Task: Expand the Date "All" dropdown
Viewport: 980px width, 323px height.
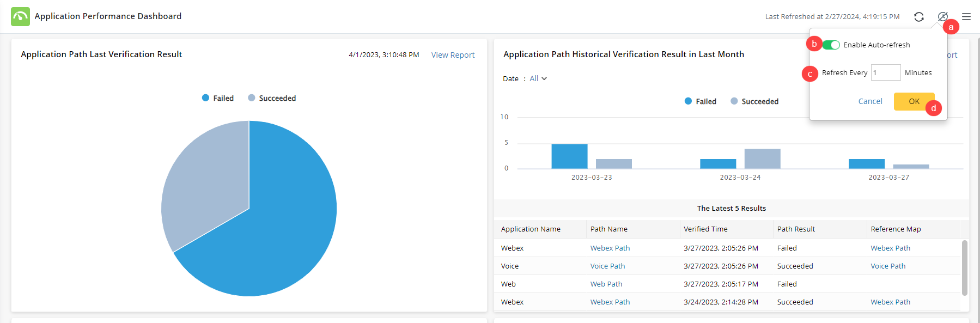Action: point(538,78)
